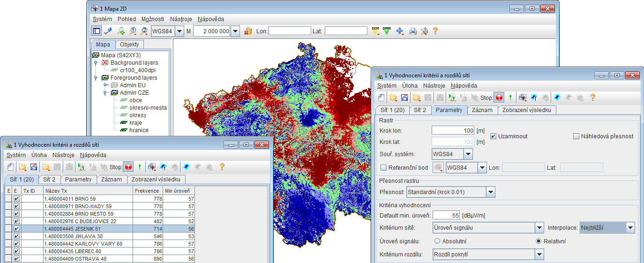The width and height of the screenshot is (644, 263).
Task: Uncheck the Uzamknout checkbox
Action: tap(494, 136)
